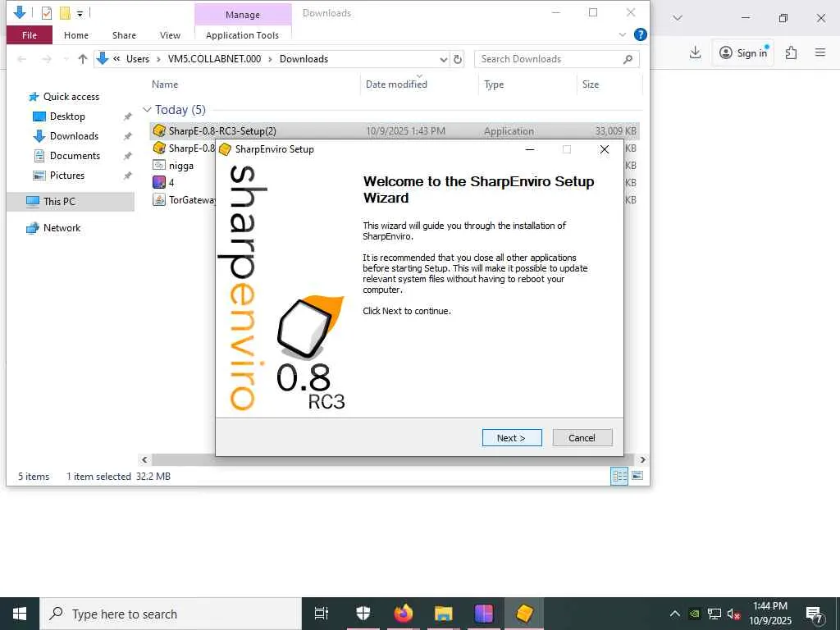Open Firefox list all tabs chevron
The width and height of the screenshot is (840, 630).
pyautogui.click(x=678, y=18)
